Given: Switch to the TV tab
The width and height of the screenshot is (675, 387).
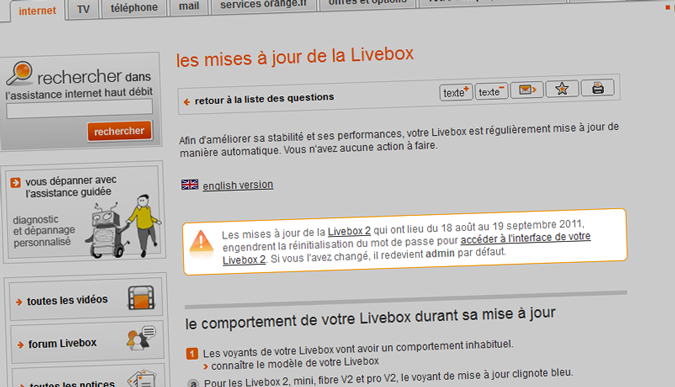Looking at the screenshot, I should (83, 9).
